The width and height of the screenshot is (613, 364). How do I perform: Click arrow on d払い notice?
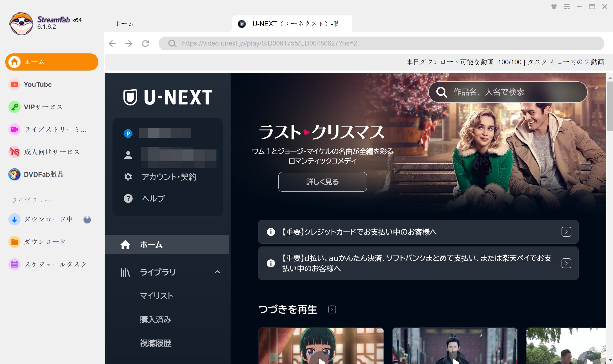pos(566,263)
